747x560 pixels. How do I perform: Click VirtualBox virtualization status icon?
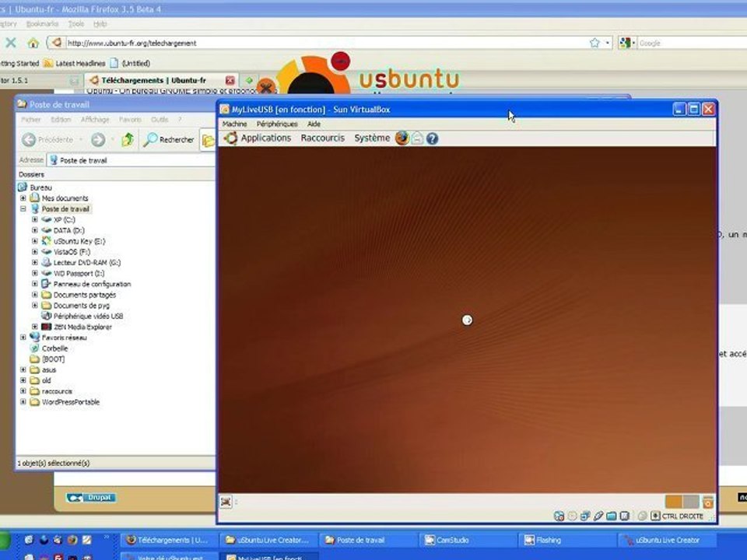(625, 516)
